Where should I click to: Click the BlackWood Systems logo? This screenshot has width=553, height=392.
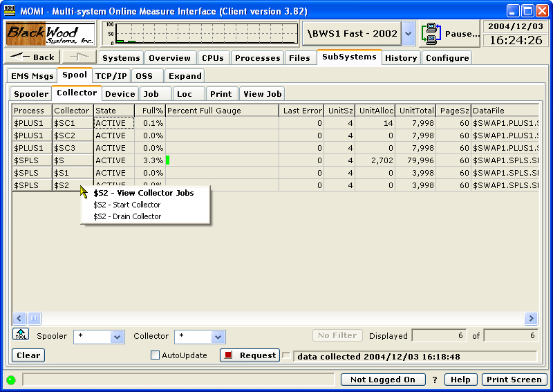pyautogui.click(x=50, y=33)
